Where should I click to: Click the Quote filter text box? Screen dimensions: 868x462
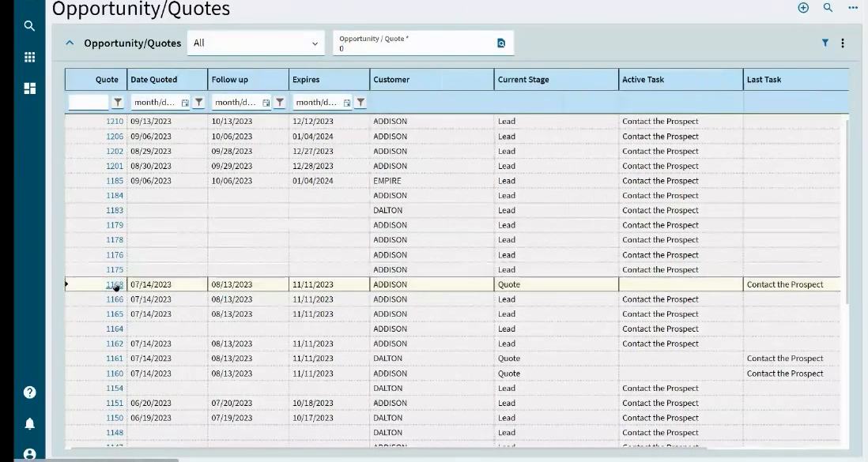[89, 103]
